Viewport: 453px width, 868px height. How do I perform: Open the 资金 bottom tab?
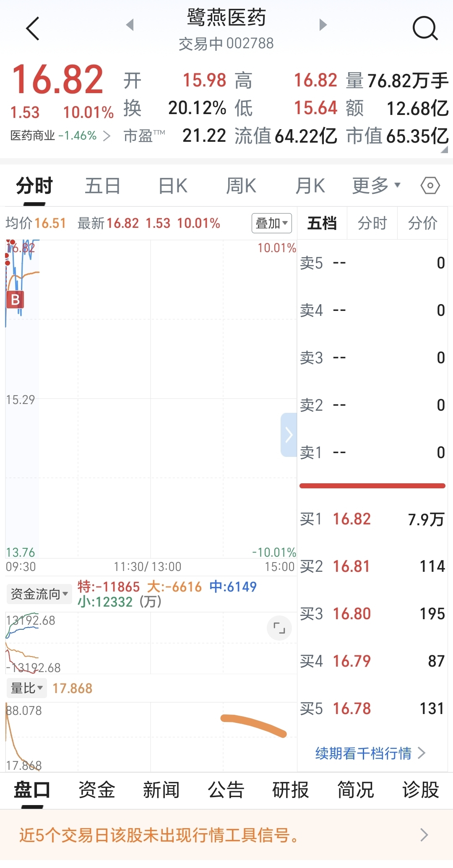(x=96, y=790)
